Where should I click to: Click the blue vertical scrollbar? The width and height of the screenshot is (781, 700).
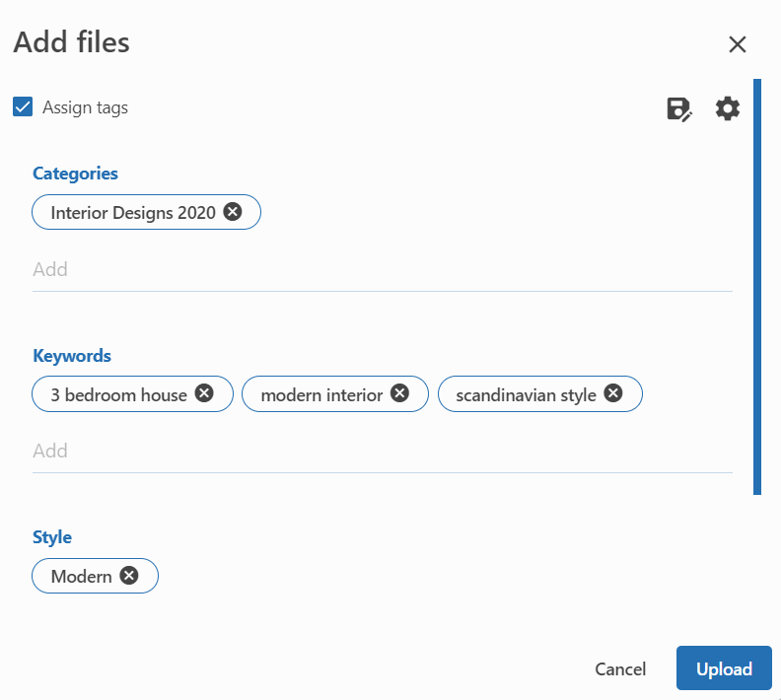tap(756, 286)
